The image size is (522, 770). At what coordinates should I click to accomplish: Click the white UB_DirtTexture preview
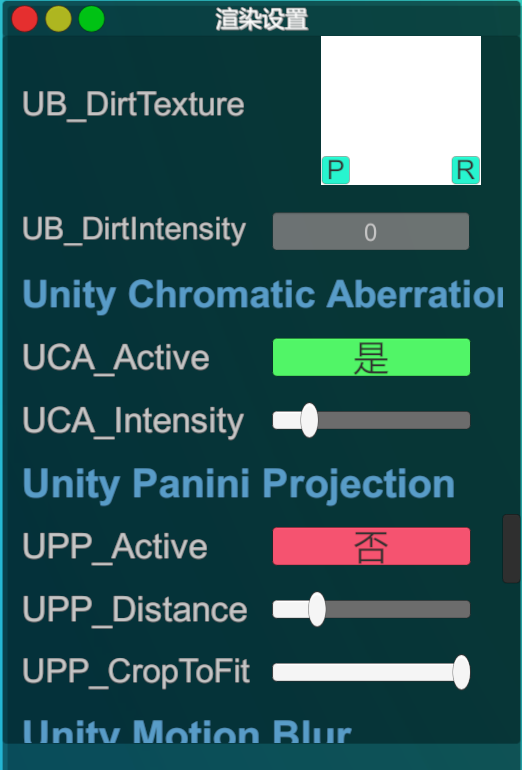tap(401, 110)
